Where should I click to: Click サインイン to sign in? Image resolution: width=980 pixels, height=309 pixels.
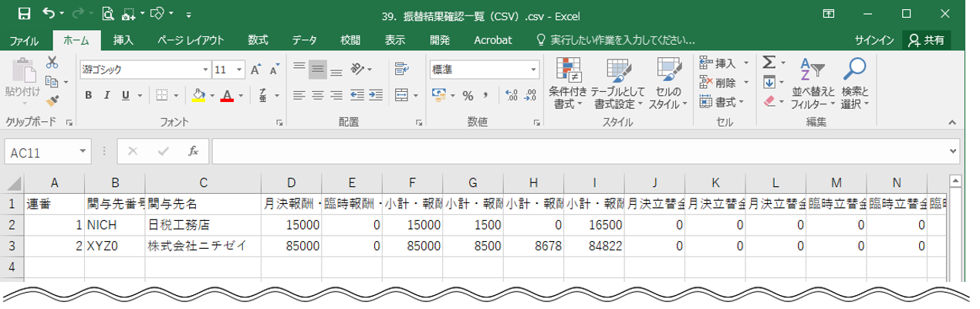tap(874, 40)
